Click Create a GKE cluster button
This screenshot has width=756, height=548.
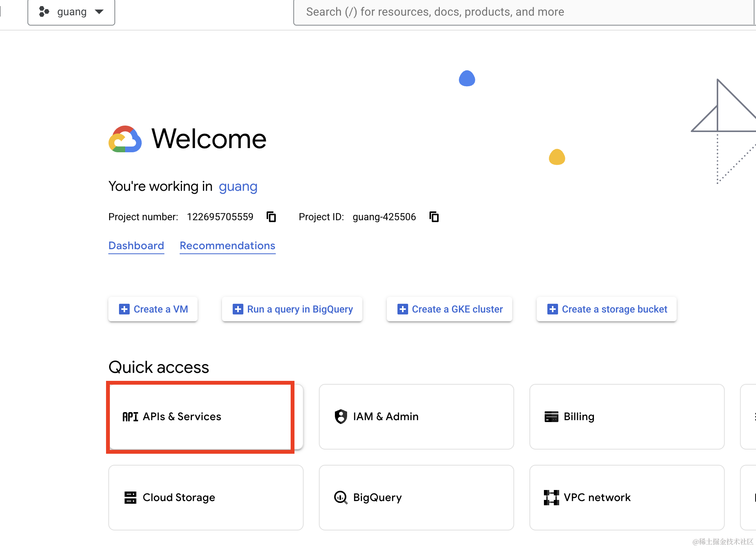449,309
